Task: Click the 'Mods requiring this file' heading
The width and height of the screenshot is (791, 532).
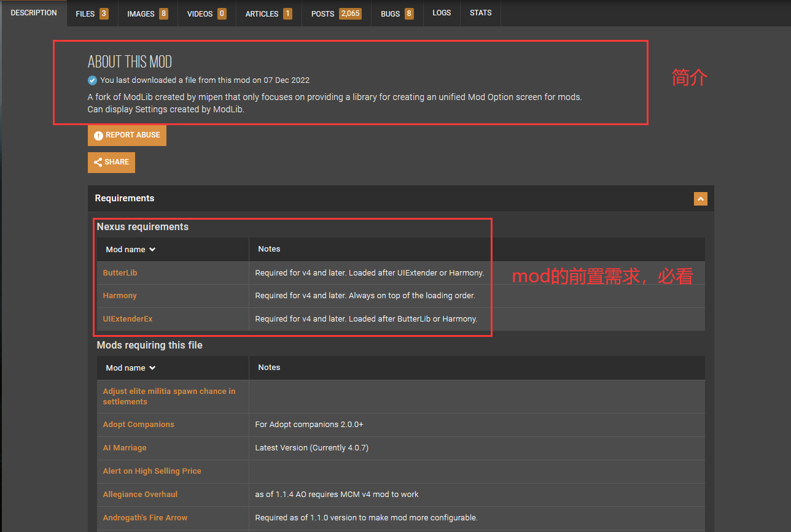Action: (x=149, y=345)
